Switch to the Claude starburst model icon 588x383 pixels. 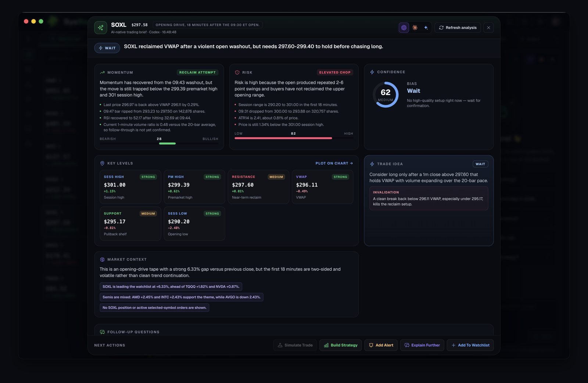tap(415, 28)
